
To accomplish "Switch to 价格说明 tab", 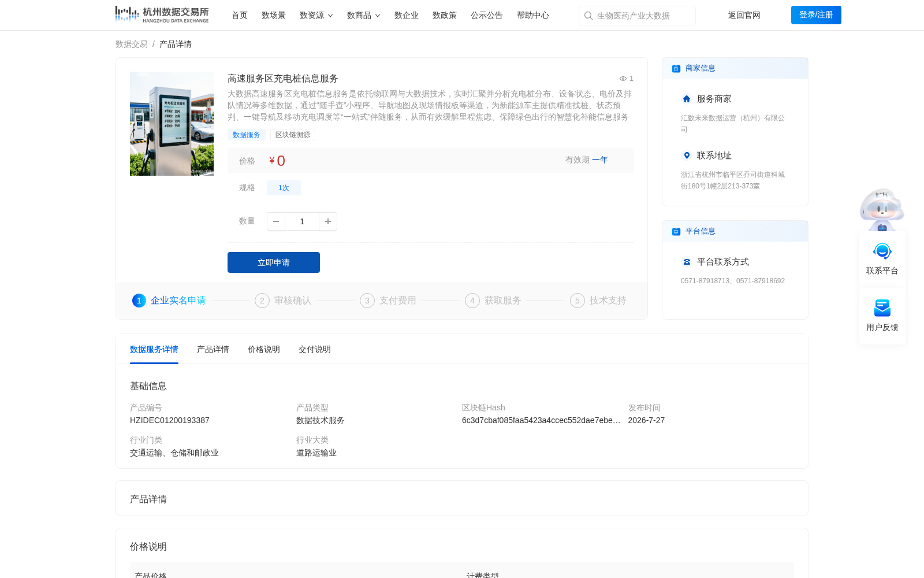I will pyautogui.click(x=264, y=349).
